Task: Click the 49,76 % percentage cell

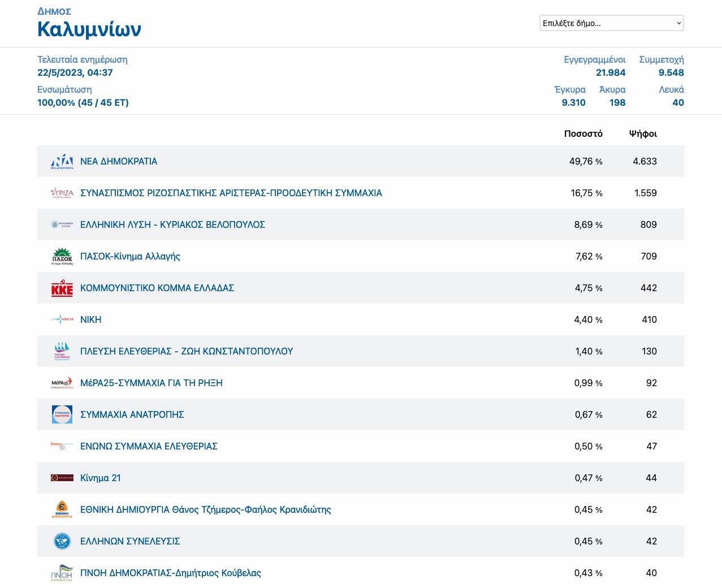Action: (586, 161)
